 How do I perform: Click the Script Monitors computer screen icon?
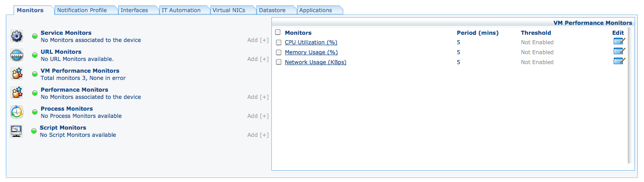click(17, 131)
